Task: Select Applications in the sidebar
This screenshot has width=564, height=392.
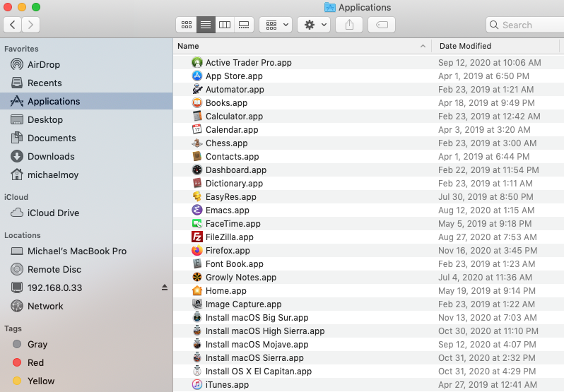Action: coord(86,101)
